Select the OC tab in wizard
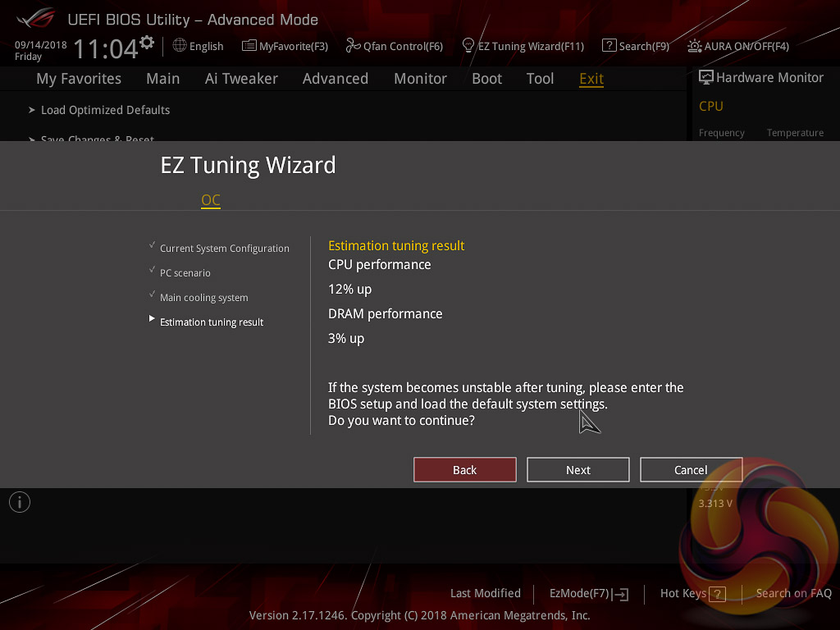The image size is (840, 630). pyautogui.click(x=211, y=200)
